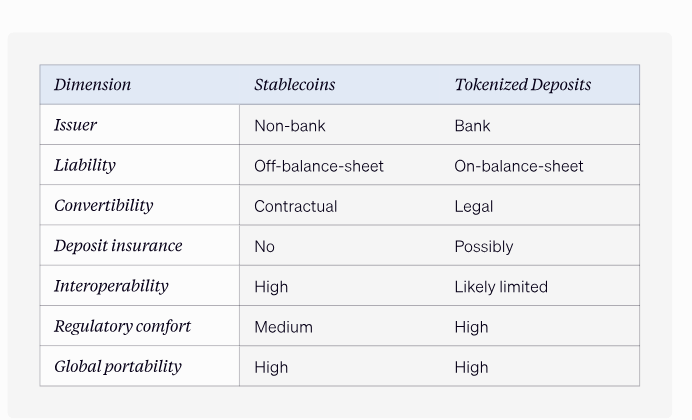Click the Bank cell under Tokenized Deposits
The width and height of the screenshot is (692, 420).
[x=472, y=126]
